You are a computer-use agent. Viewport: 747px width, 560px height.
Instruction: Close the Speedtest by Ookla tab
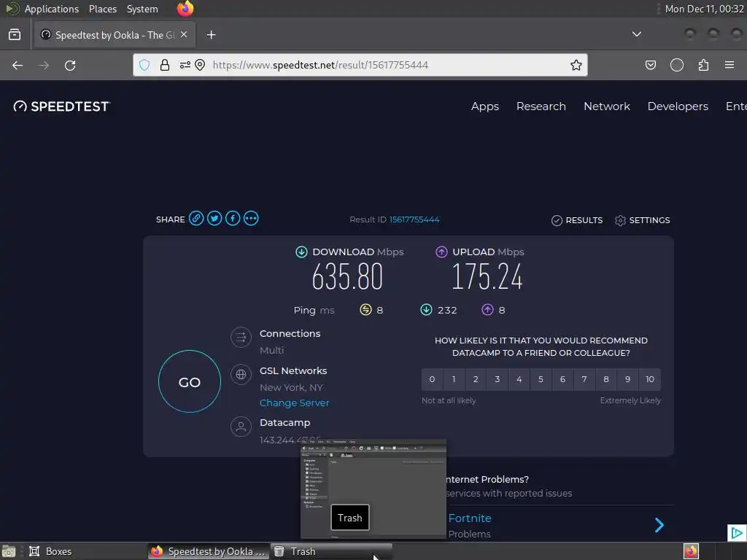point(184,35)
